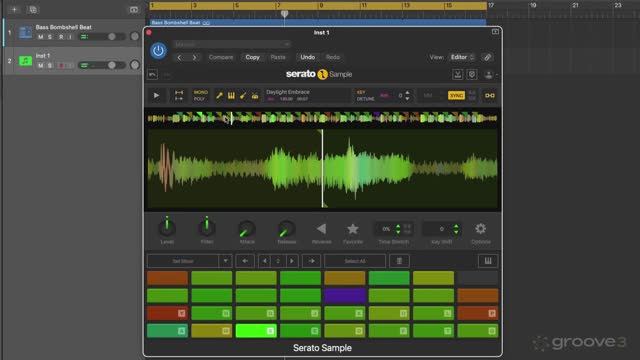This screenshot has width=640, height=360.
Task: Decrease Time Stretch percentage with down arrow
Action: pyautogui.click(x=398, y=232)
